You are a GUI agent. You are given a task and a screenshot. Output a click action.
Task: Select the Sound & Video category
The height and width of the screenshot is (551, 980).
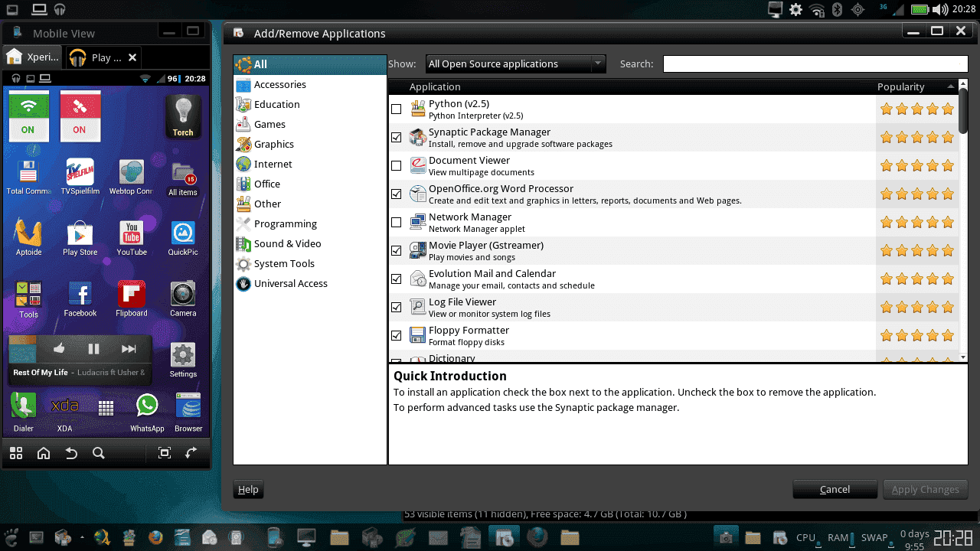tap(310, 244)
